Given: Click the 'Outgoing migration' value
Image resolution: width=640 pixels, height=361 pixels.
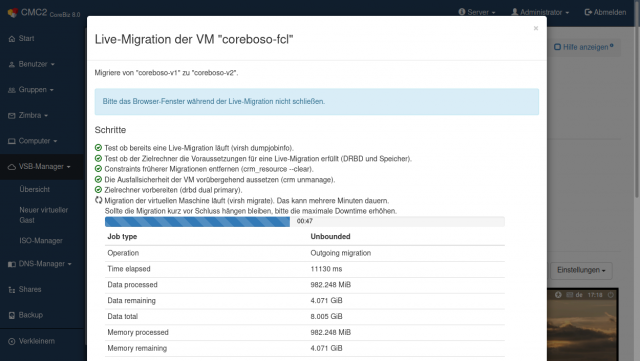Looking at the screenshot, I should click(x=340, y=253).
